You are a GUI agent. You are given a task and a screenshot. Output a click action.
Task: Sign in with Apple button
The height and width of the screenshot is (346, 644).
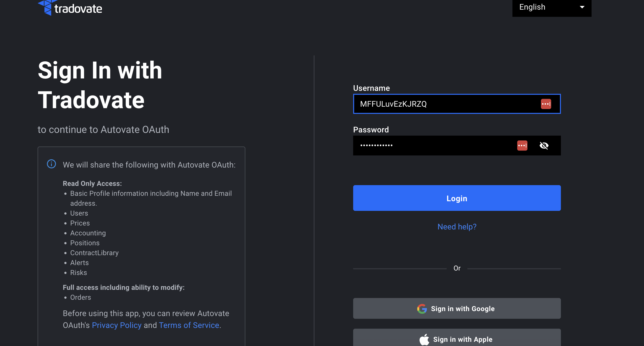(457, 338)
